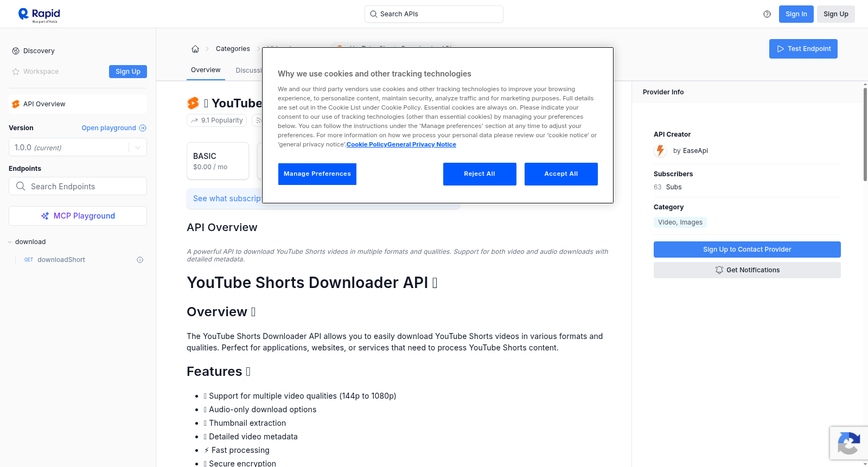Click the Search Endpoints magnifier icon
Image resolution: width=868 pixels, height=467 pixels.
pos(21,186)
